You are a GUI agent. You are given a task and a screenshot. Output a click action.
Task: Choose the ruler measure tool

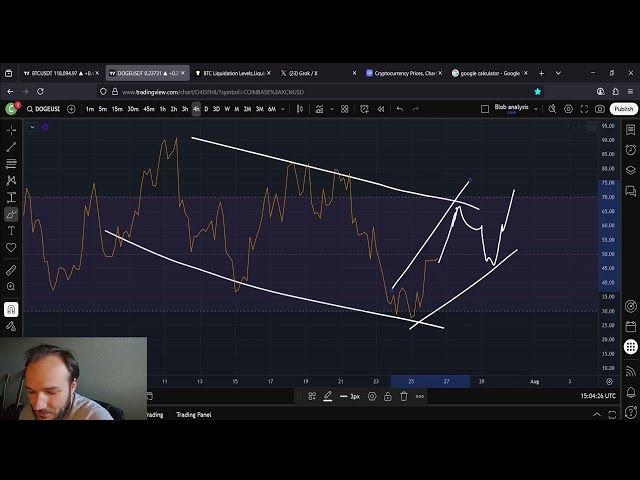click(11, 270)
